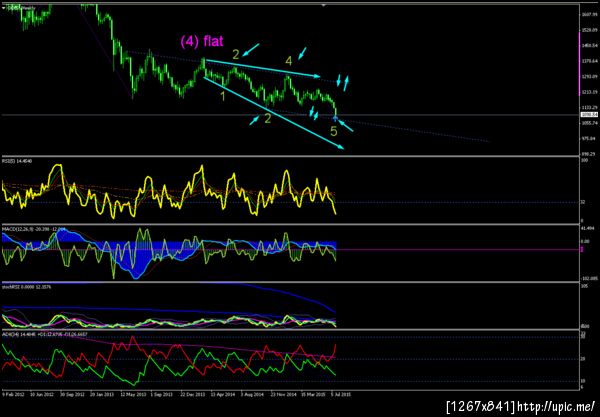This screenshot has width=600, height=417.
Task: Click the cyan arrow pointing at wave 5 low
Action: (x=346, y=126)
